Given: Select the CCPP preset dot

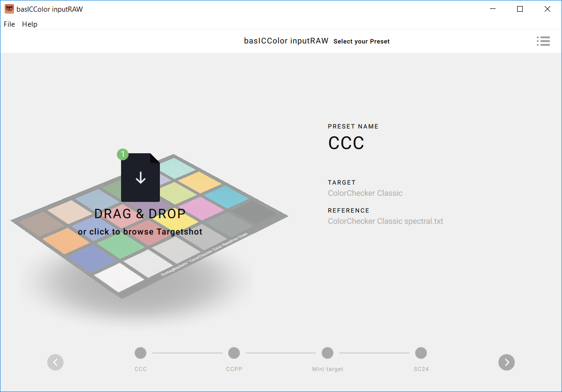Looking at the screenshot, I should (x=234, y=353).
